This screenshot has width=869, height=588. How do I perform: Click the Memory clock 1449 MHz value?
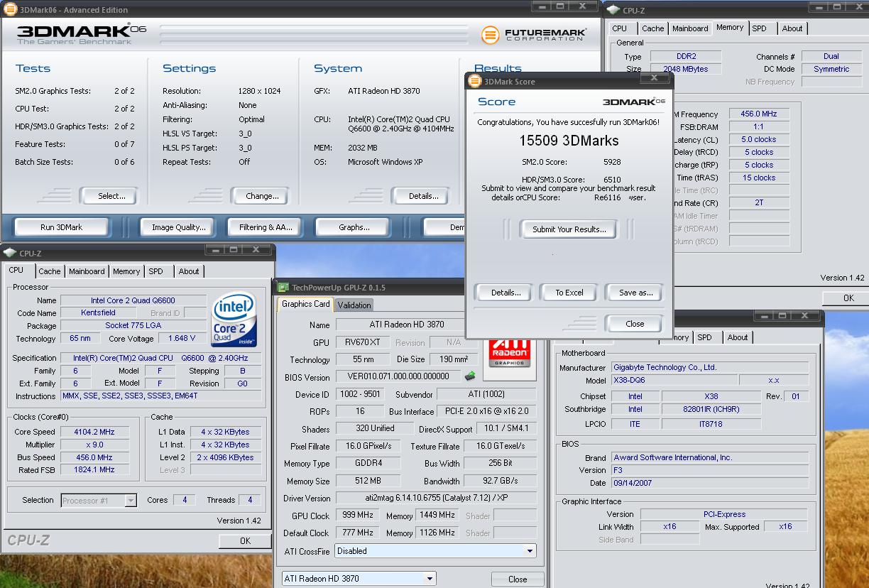point(438,516)
